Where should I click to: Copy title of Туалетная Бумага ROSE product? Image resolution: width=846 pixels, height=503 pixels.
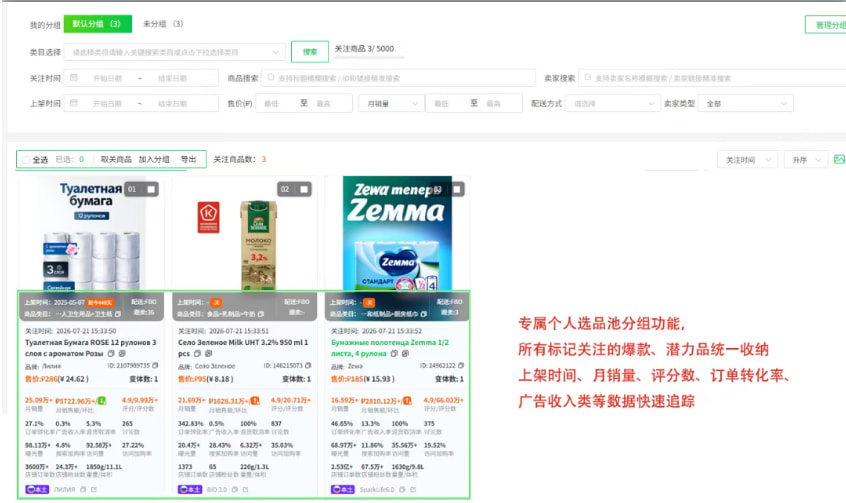pyautogui.click(x=111, y=354)
